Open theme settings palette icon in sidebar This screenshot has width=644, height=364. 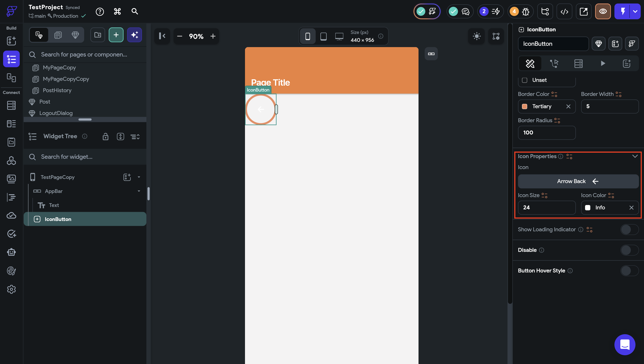click(x=11, y=271)
